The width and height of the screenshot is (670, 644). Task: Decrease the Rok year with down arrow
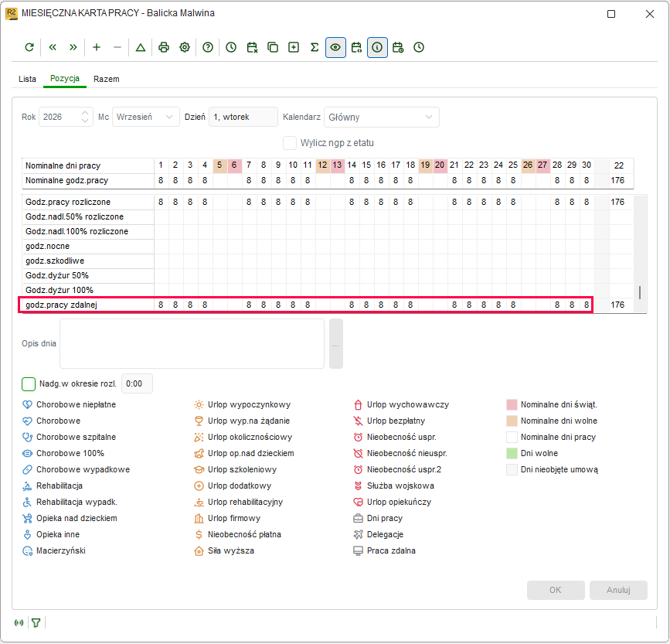coord(85,121)
